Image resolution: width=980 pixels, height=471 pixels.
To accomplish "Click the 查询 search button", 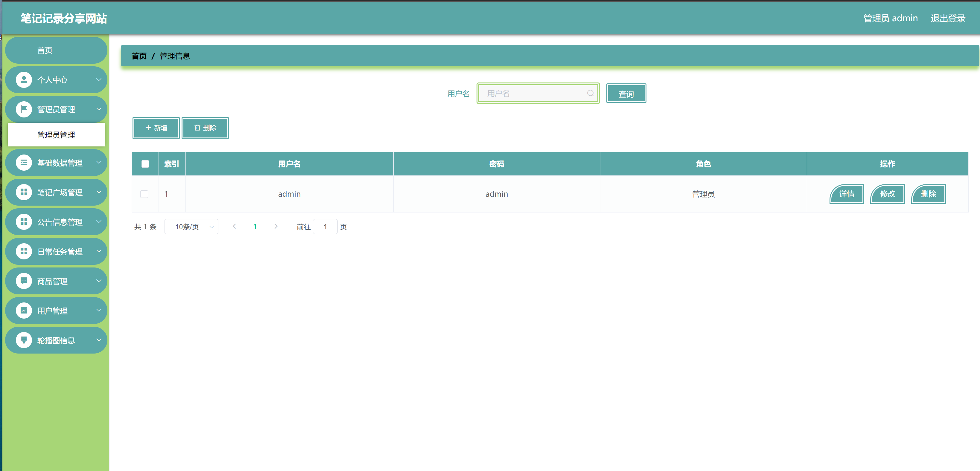I will (626, 94).
